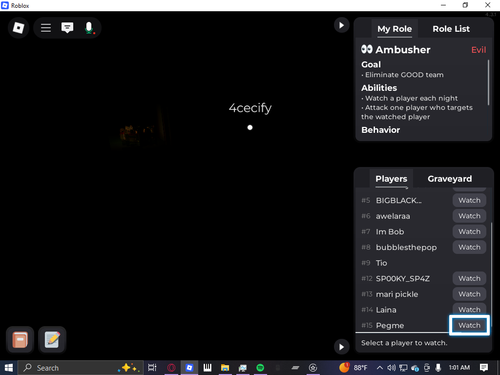Image resolution: width=500 pixels, height=375 pixels.
Task: Select the Tio player row
Action: [423, 263]
